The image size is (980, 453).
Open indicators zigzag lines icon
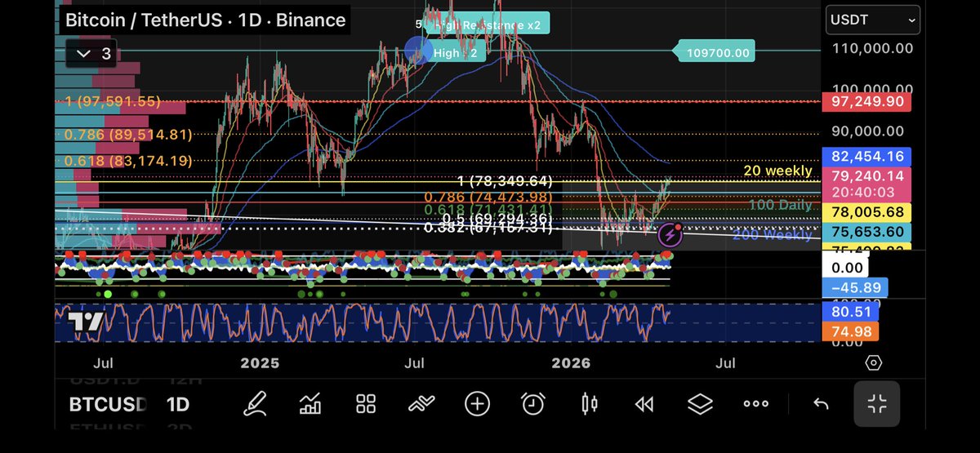tap(421, 403)
